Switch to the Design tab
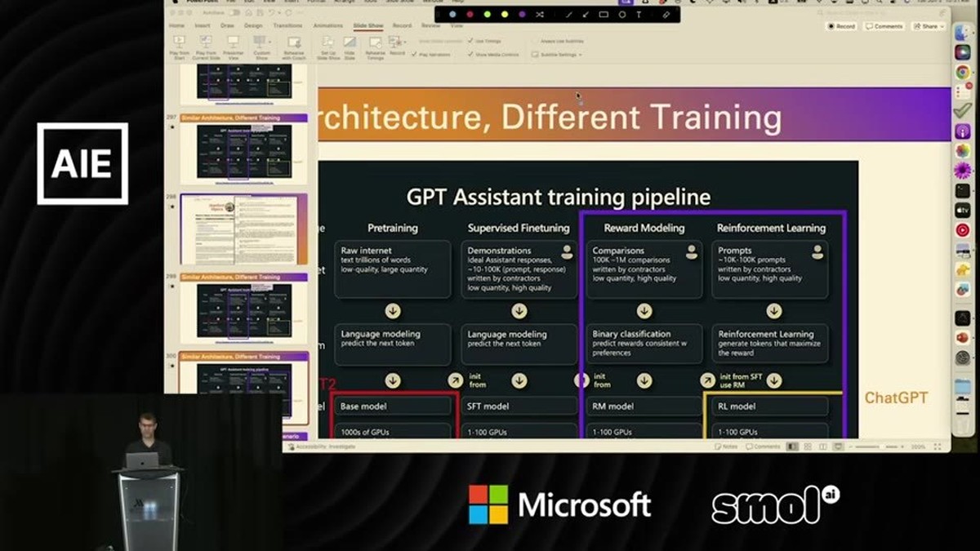 [x=253, y=25]
